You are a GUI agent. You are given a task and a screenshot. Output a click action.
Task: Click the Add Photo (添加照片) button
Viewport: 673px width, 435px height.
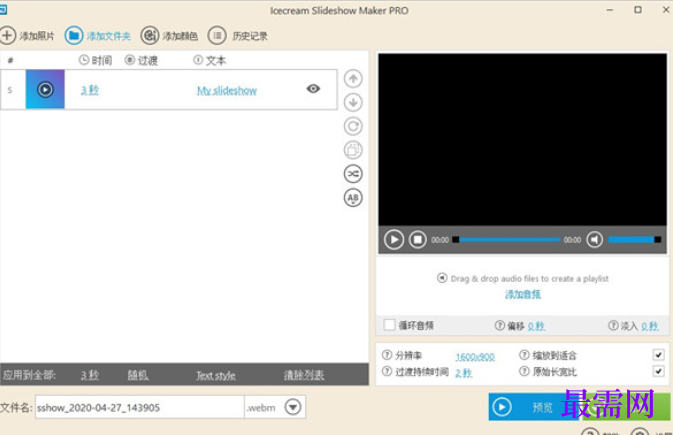[27, 36]
